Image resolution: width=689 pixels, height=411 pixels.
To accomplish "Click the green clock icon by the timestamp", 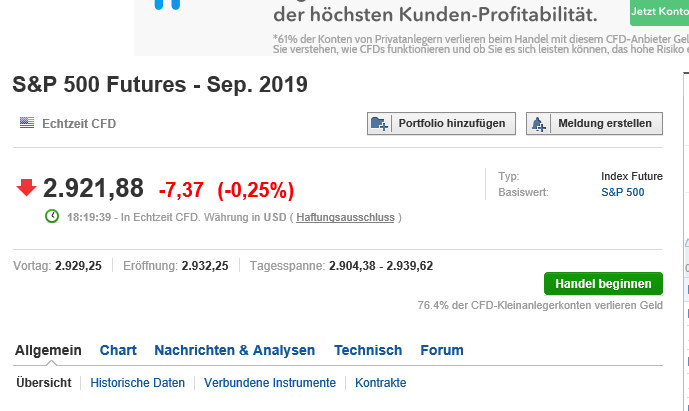I will [x=52, y=217].
